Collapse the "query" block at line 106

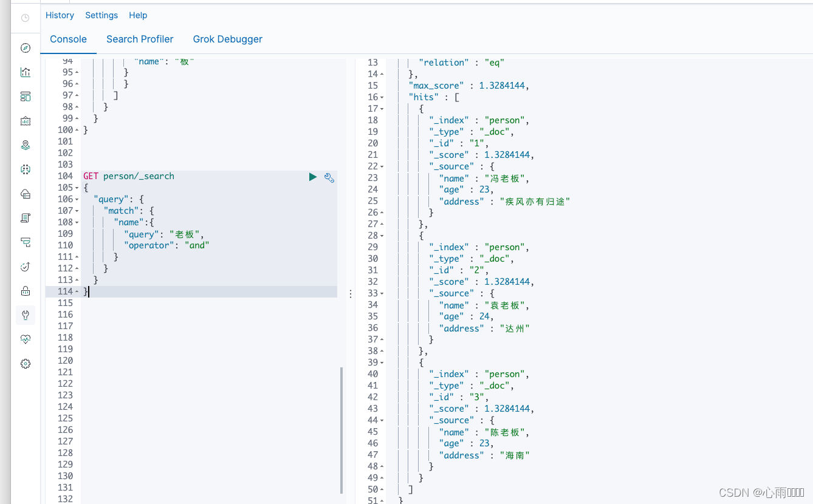pyautogui.click(x=77, y=200)
